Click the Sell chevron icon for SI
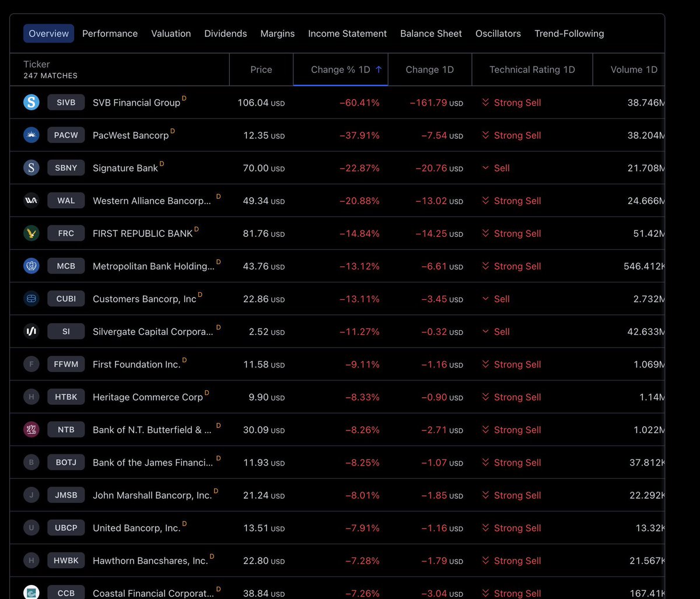700x599 pixels. pos(485,331)
